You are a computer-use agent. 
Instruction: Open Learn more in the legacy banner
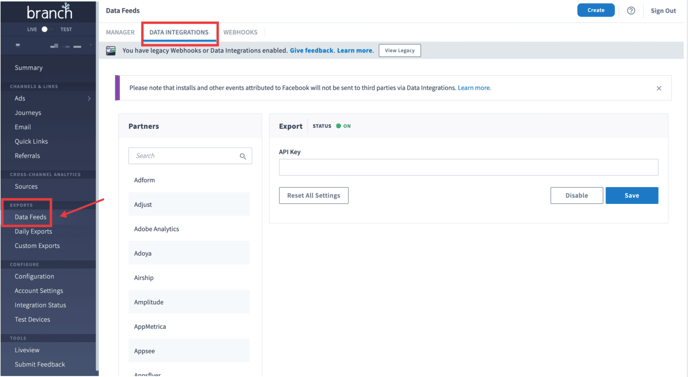(x=355, y=50)
